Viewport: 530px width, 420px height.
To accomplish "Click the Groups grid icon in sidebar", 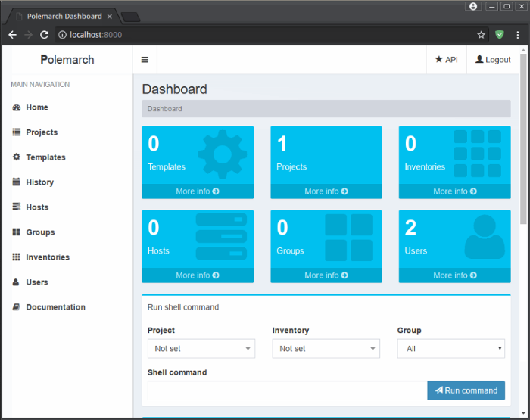I will (x=17, y=232).
